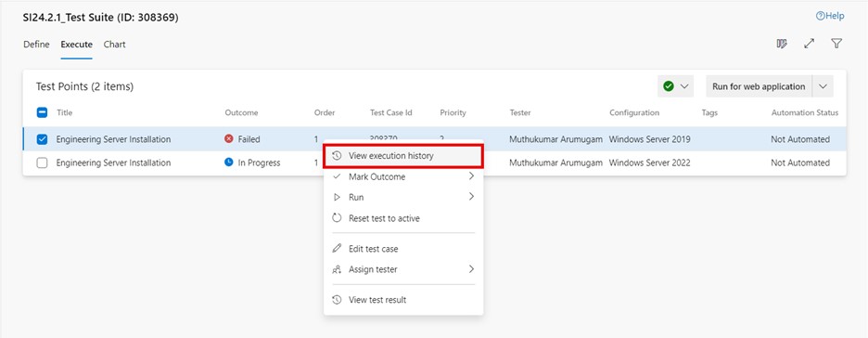Check the Windows Server 2022 row checkbox
Screen dimensions: 868x338
pyautogui.click(x=42, y=162)
